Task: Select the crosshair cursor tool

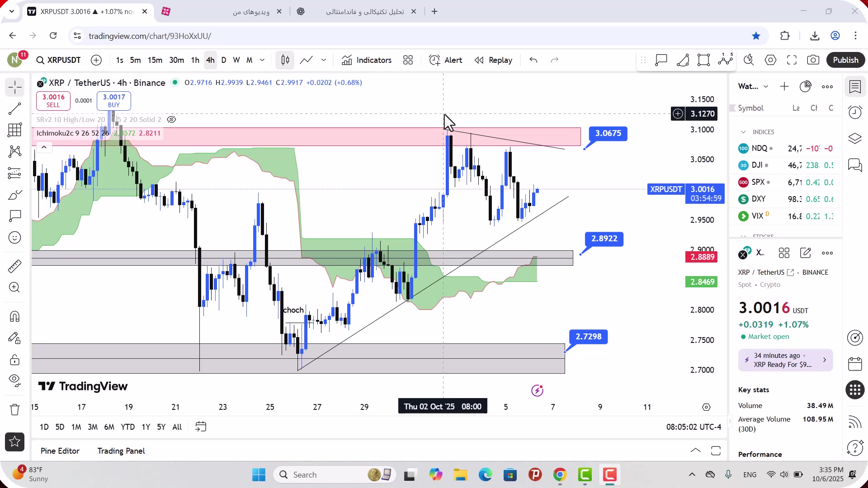Action: pos(15,87)
